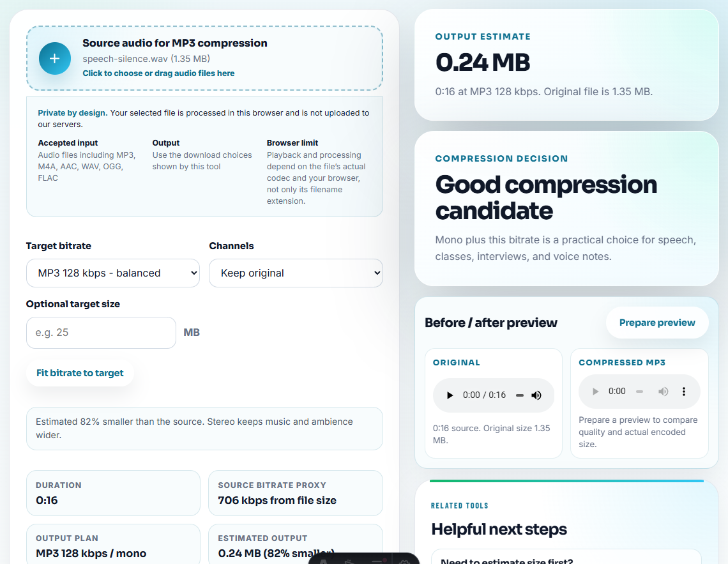728x564 pixels.
Task: Play the Compressed MP3 preview
Action: 595,392
